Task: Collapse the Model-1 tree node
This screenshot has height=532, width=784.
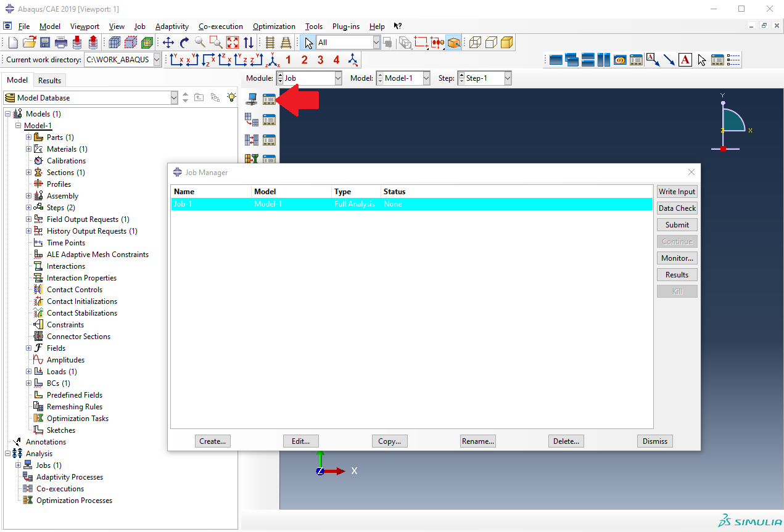Action: pos(18,126)
